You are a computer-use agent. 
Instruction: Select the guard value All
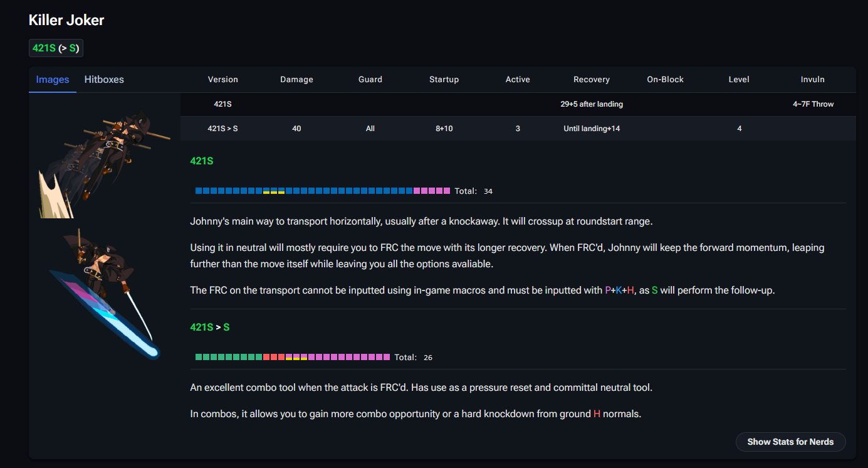(370, 129)
